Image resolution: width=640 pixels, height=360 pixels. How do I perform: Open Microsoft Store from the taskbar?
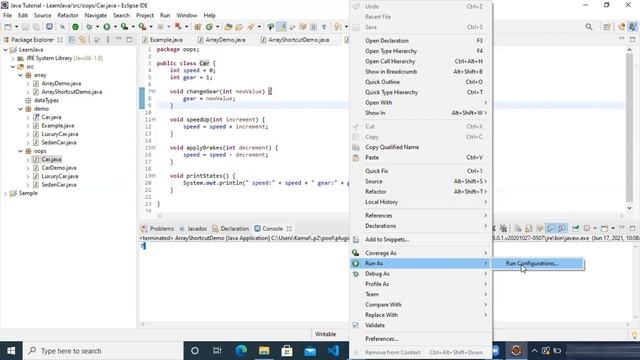point(287,351)
